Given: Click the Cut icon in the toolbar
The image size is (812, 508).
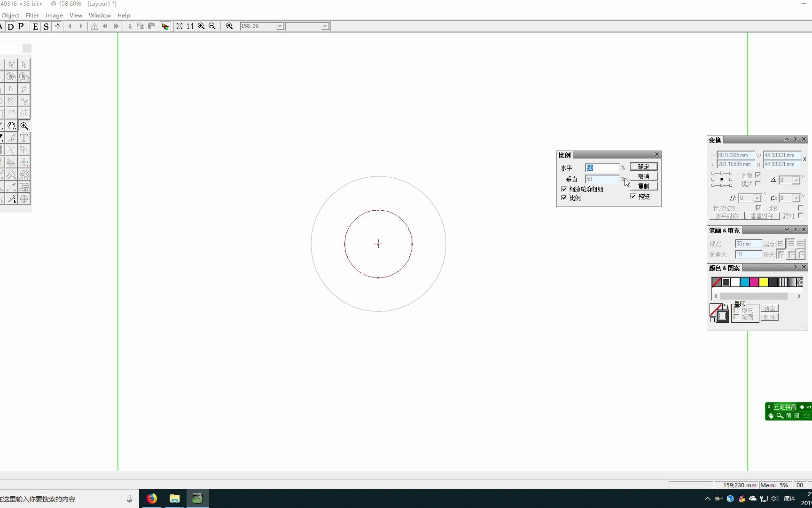Looking at the screenshot, I should [130, 26].
